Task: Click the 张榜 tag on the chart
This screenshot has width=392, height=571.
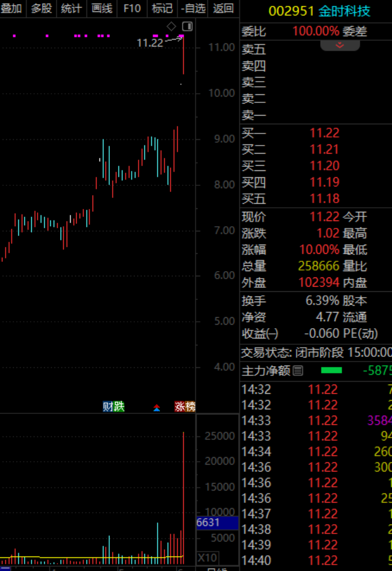Action: [185, 406]
